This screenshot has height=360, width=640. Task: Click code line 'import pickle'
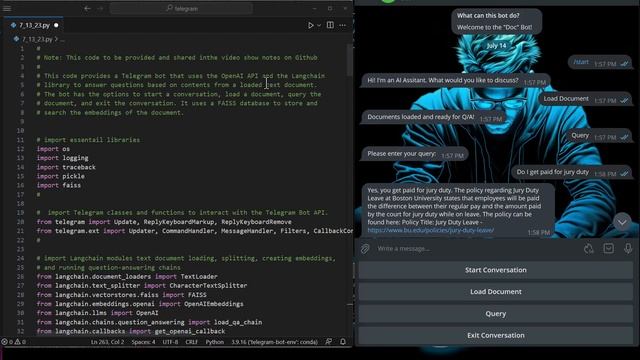(60, 176)
